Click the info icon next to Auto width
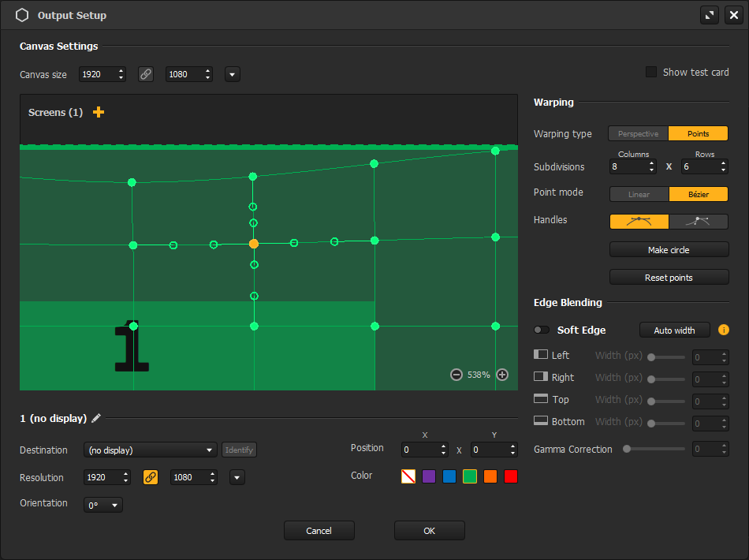Screen dimensions: 749x560 coord(724,330)
